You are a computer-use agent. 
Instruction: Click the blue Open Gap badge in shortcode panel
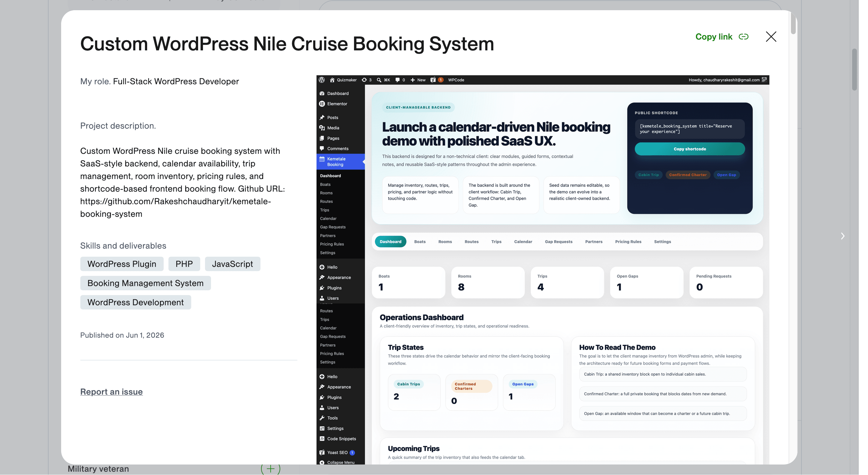(727, 175)
